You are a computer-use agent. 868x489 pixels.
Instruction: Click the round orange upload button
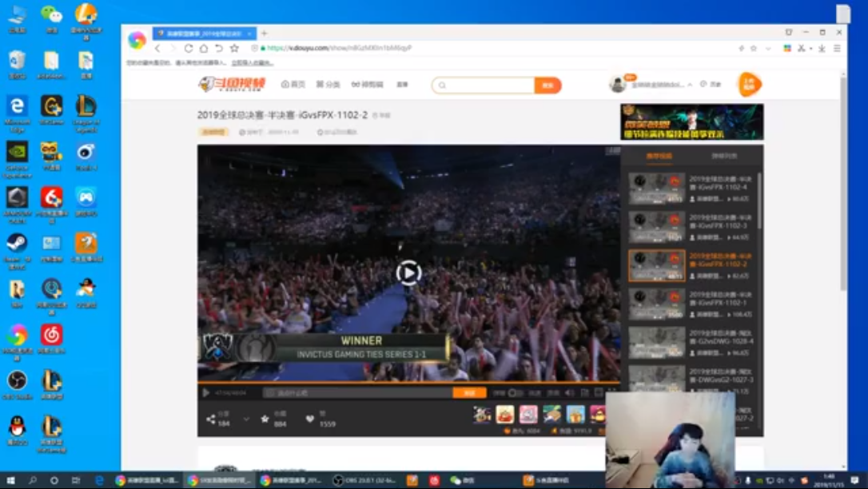[x=750, y=84]
